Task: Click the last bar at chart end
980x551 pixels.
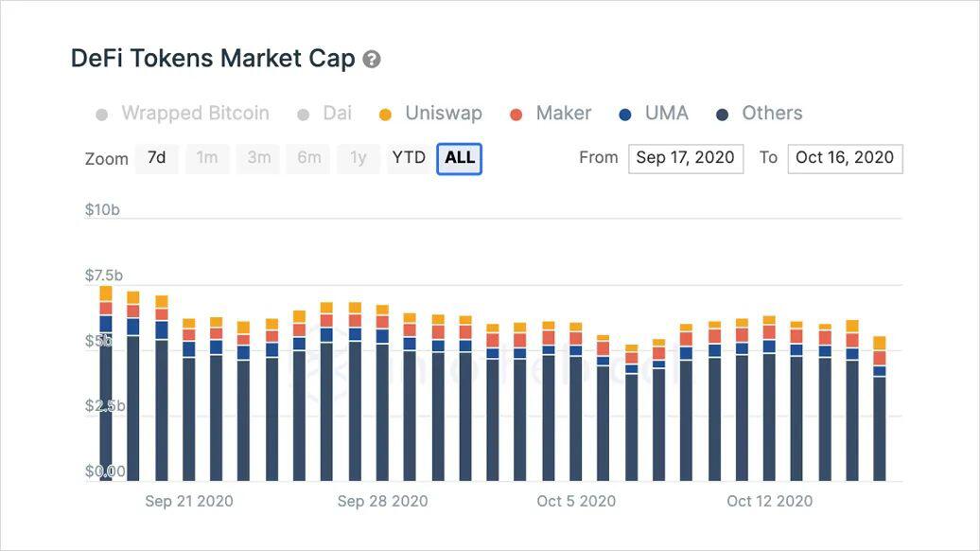Action: pos(880,408)
